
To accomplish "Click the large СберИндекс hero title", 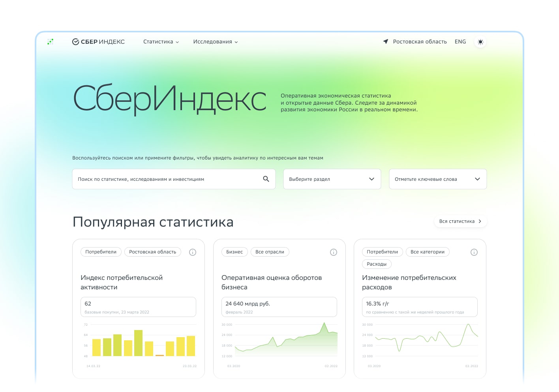I will [170, 99].
